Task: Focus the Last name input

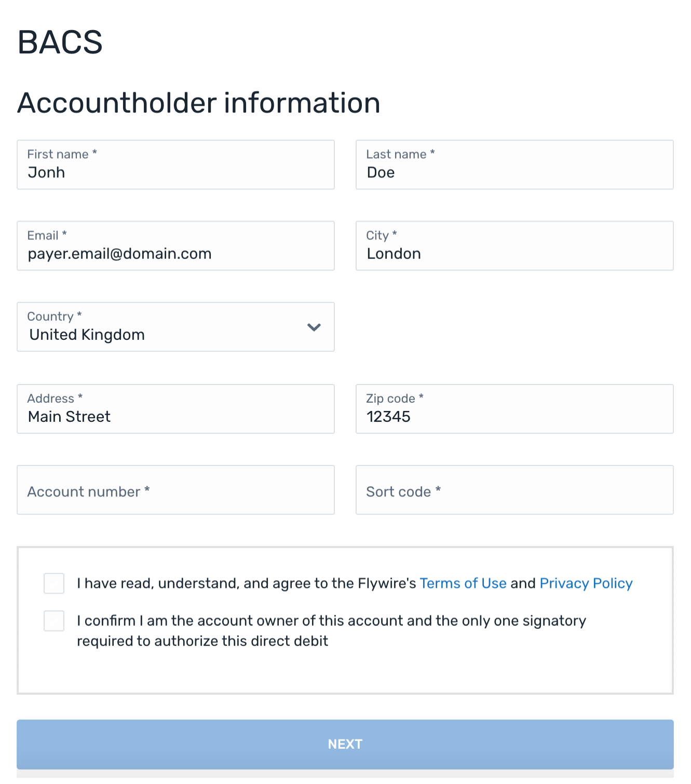Action: click(514, 165)
